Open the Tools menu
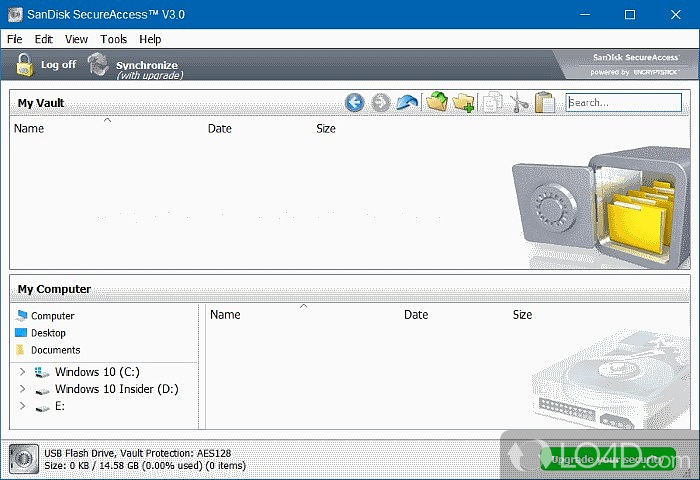Image resolution: width=700 pixels, height=480 pixels. pos(114,39)
